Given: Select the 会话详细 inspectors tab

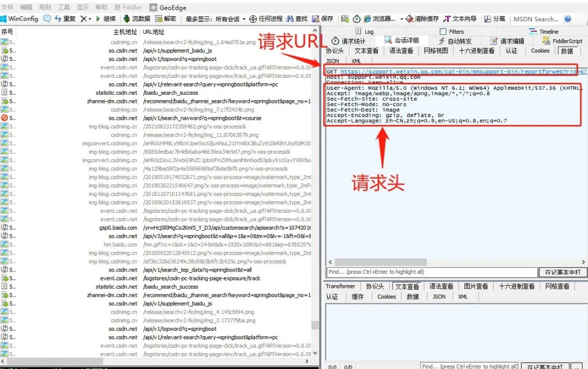Looking at the screenshot, I should (402, 40).
